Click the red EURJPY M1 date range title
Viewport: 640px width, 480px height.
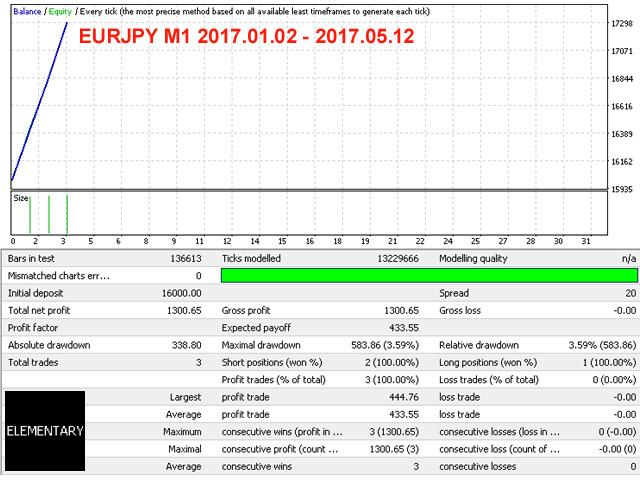point(246,36)
